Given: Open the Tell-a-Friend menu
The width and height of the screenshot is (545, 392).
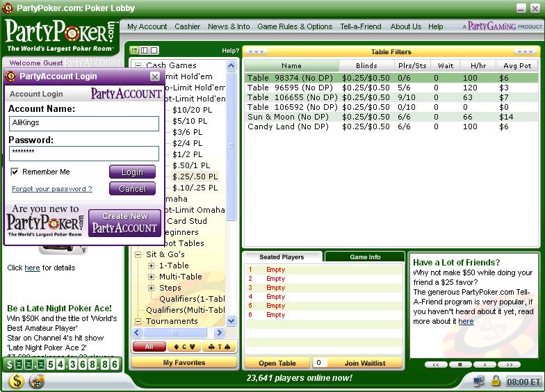Looking at the screenshot, I should pos(361,26).
